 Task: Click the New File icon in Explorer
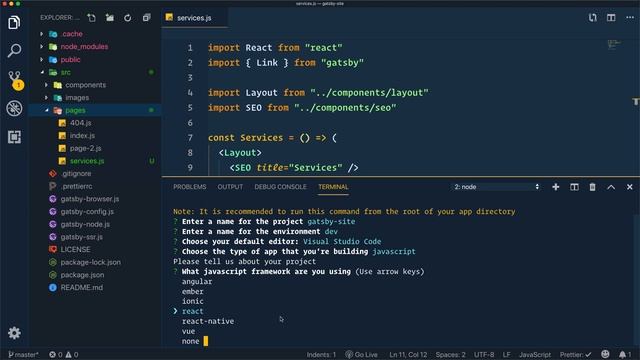(91, 18)
